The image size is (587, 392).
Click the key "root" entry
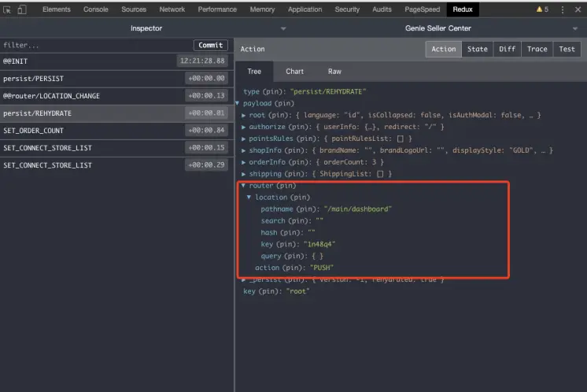click(276, 291)
